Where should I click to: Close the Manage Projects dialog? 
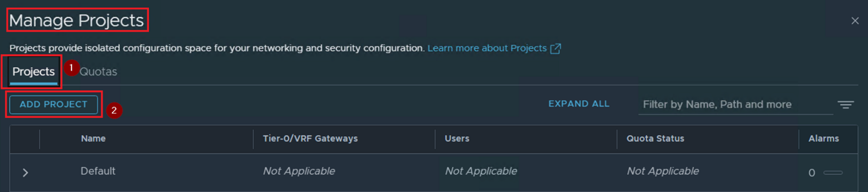(855, 21)
